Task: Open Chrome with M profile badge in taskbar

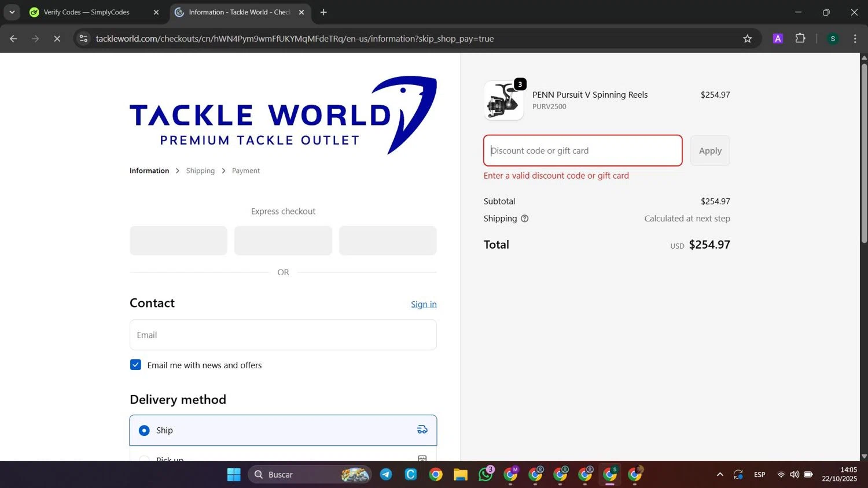Action: [511, 475]
